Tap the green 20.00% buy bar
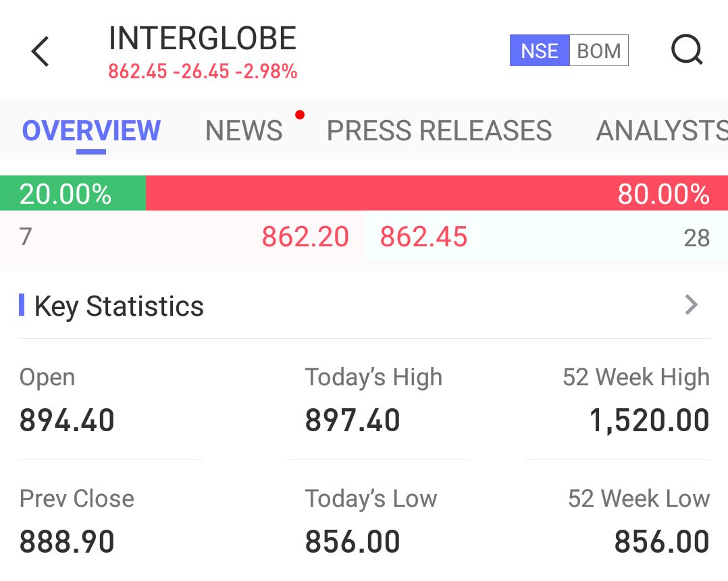 point(73,193)
